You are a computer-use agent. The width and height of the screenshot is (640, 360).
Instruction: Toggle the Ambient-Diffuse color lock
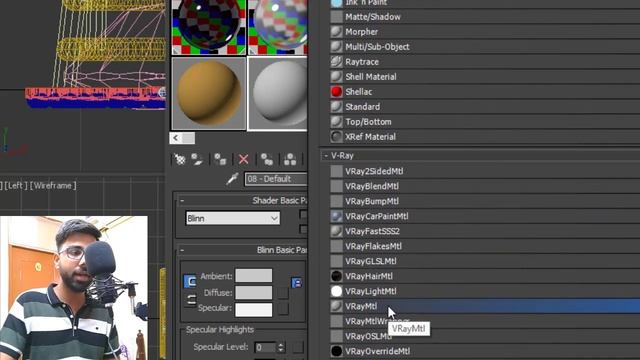point(190,282)
